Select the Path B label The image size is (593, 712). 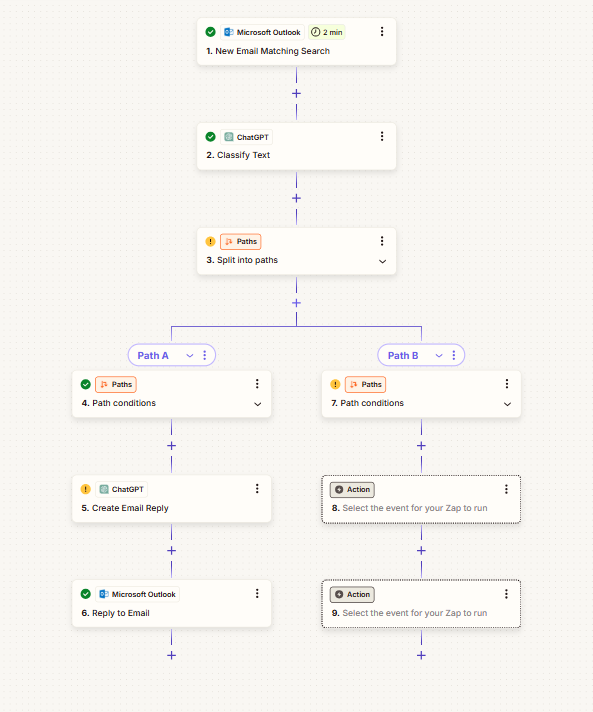coord(403,356)
